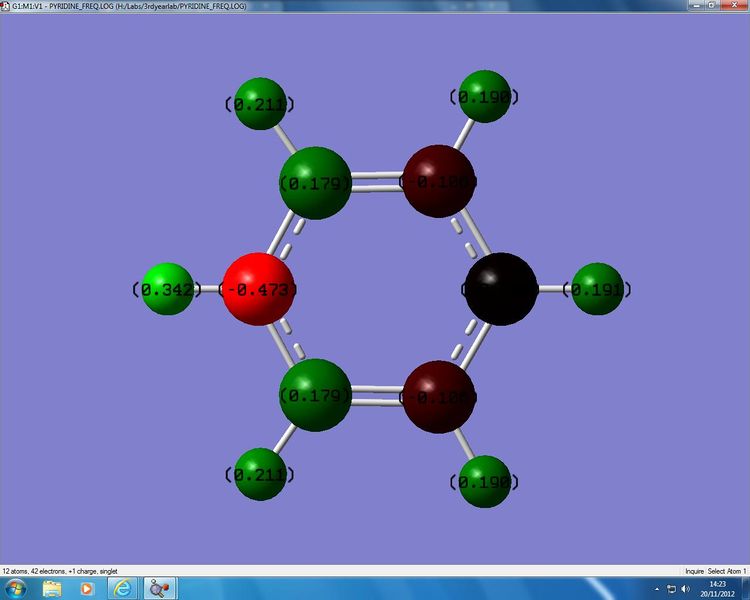750x600 pixels.
Task: Open Windows Explorer from the taskbar
Action: (52, 589)
